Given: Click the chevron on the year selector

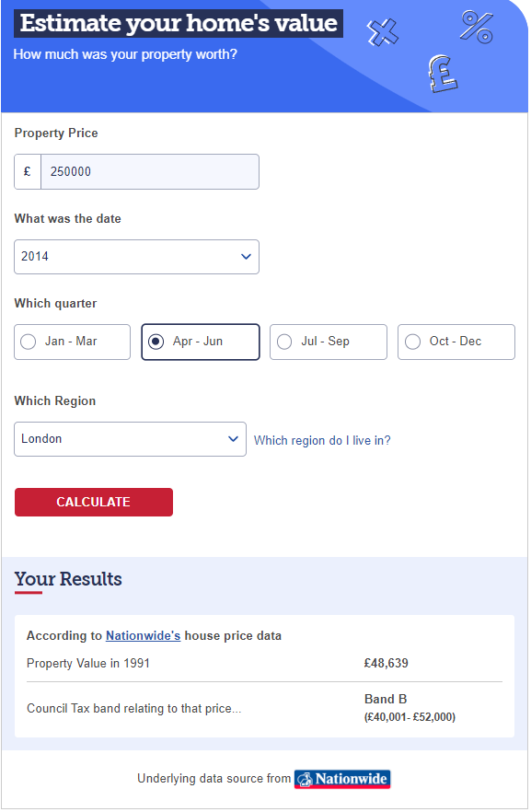Looking at the screenshot, I should [246, 257].
